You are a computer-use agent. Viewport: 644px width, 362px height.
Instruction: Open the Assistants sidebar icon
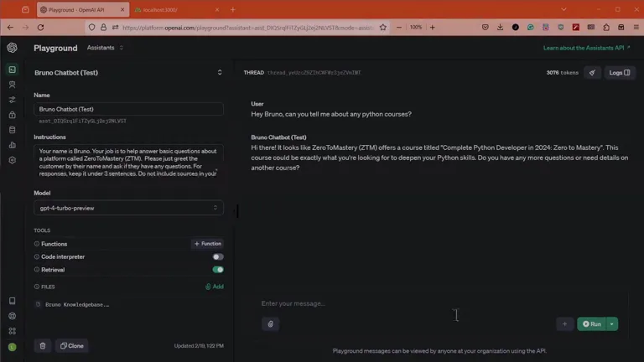(13, 85)
